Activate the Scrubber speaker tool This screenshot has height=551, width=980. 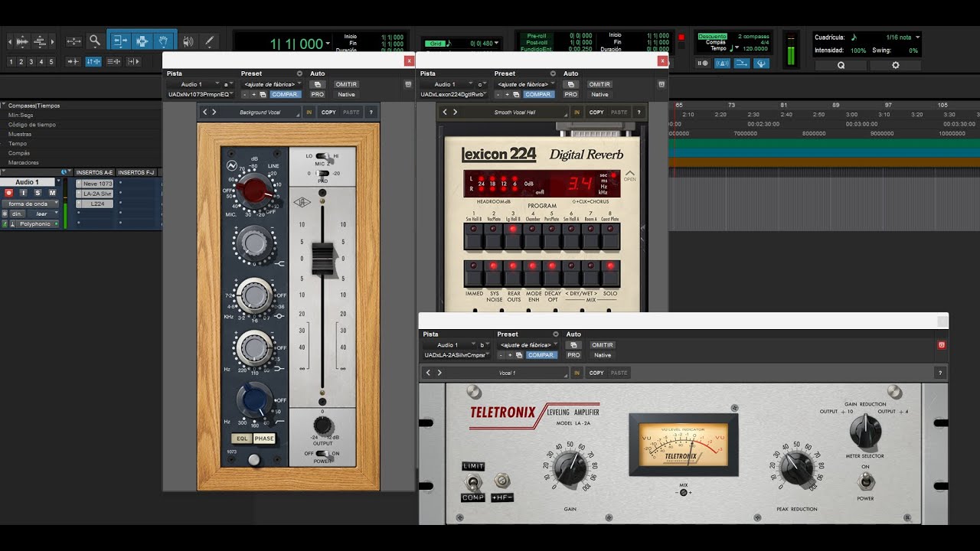pyautogui.click(x=188, y=41)
